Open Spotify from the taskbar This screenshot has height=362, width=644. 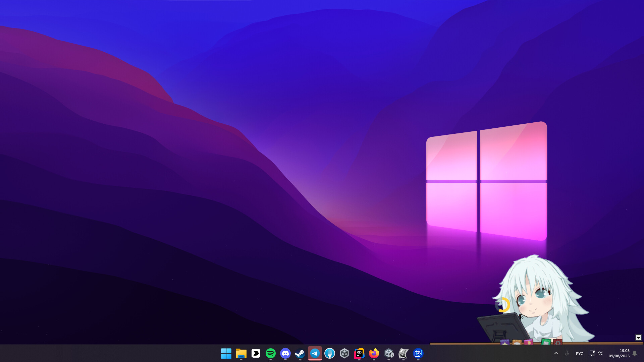270,353
